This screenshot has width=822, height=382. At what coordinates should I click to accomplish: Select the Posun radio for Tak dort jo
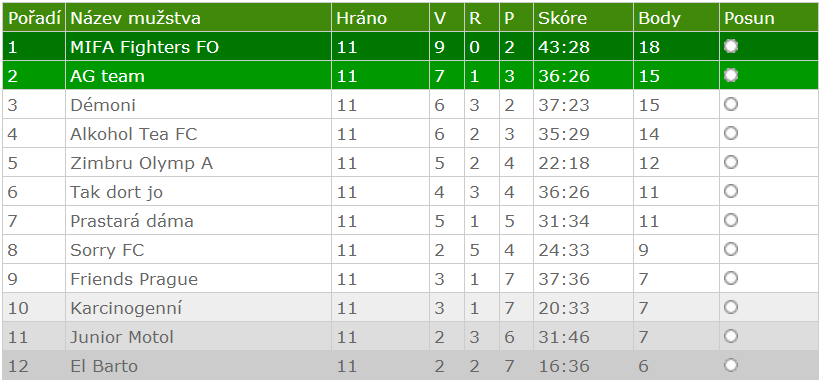[731, 191]
